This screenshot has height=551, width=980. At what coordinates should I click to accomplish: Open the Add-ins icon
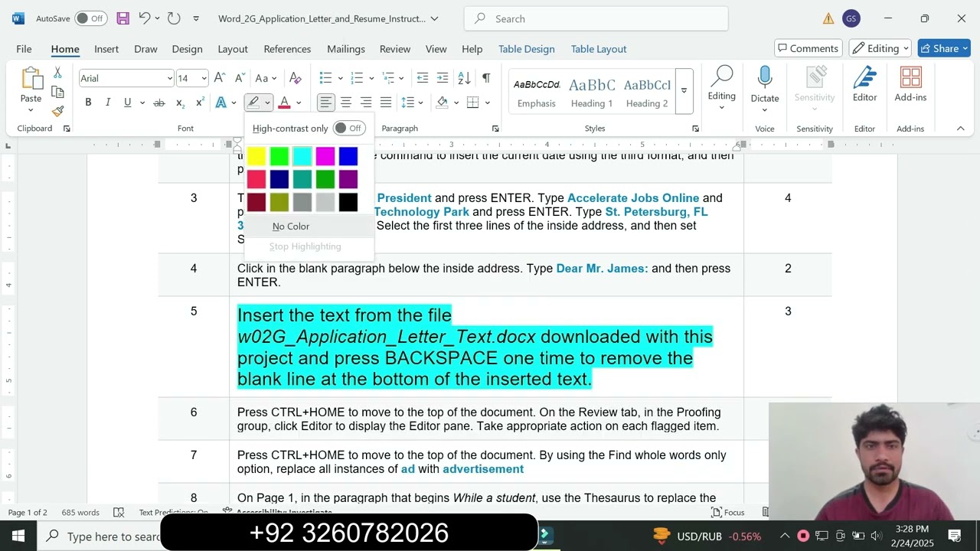click(910, 84)
